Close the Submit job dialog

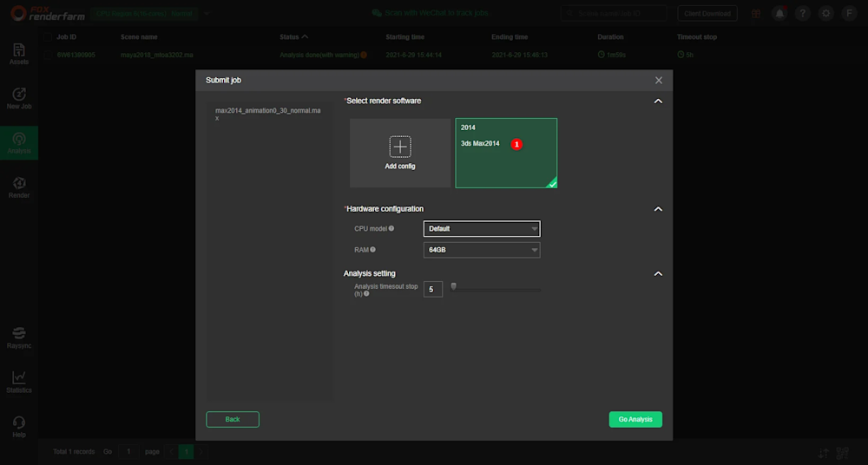click(x=658, y=81)
